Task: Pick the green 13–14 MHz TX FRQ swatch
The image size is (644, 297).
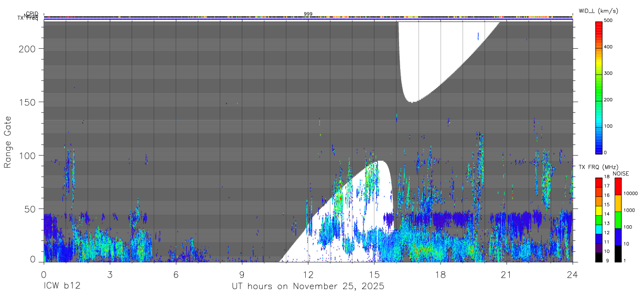Action: coord(599,219)
